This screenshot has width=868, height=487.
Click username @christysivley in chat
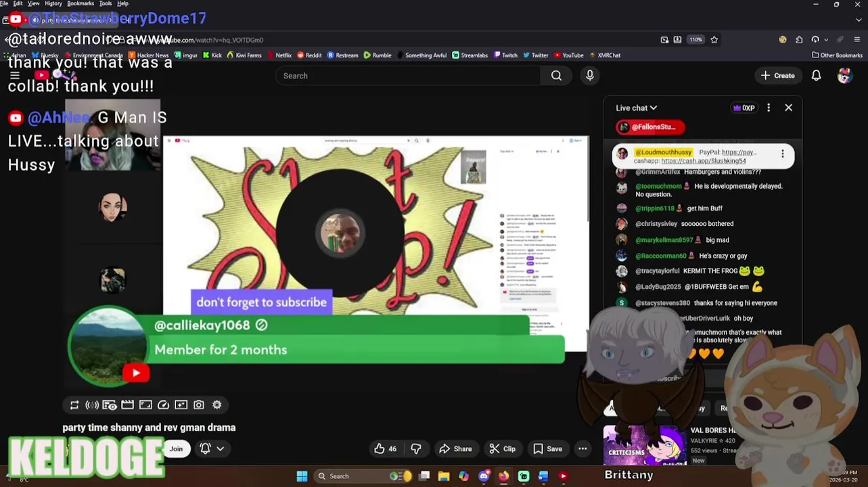click(x=656, y=224)
